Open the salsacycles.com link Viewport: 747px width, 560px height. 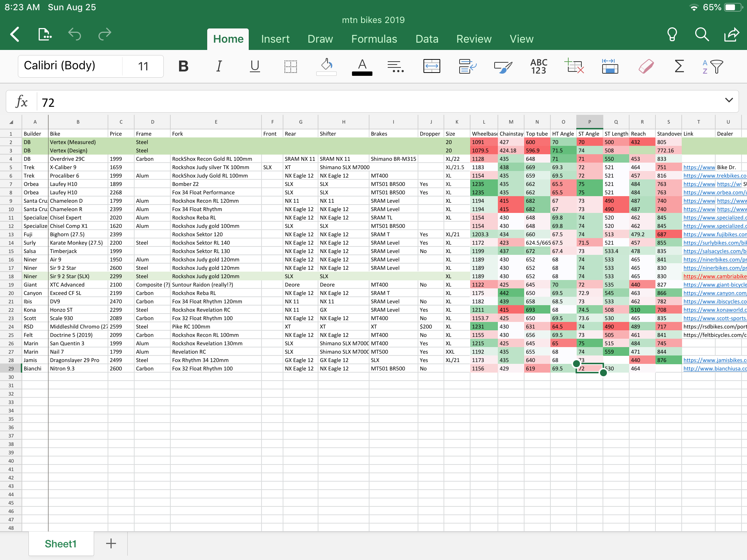coord(715,251)
